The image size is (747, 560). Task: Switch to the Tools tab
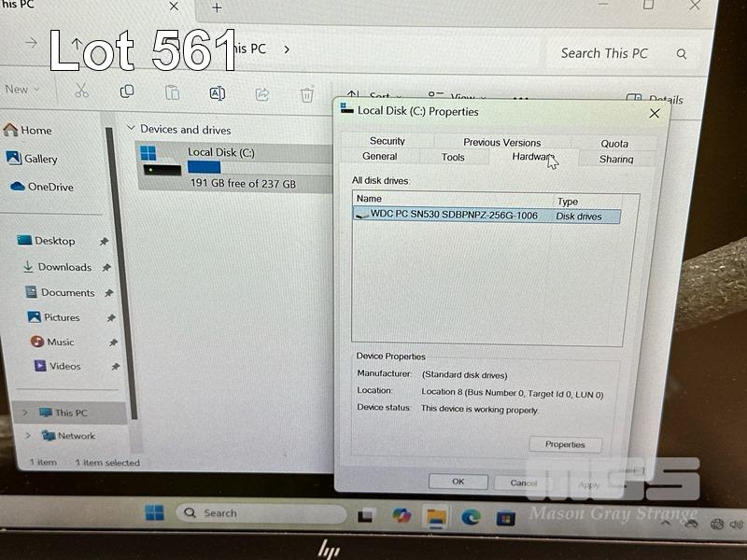tap(453, 157)
